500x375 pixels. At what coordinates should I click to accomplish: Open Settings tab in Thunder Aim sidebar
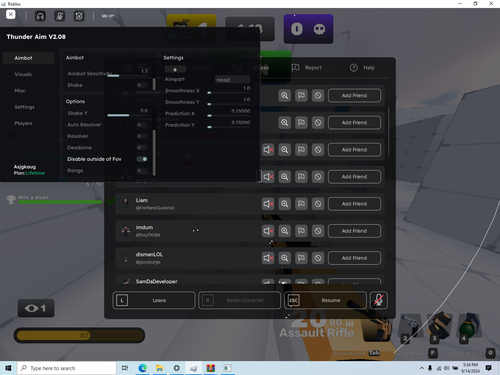coord(24,107)
